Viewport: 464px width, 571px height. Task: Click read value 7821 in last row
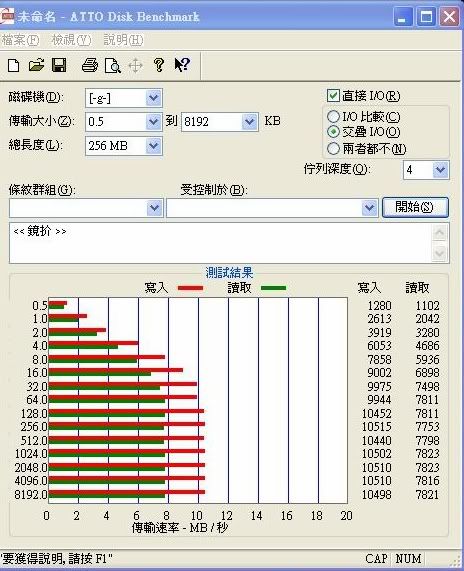coord(428,495)
